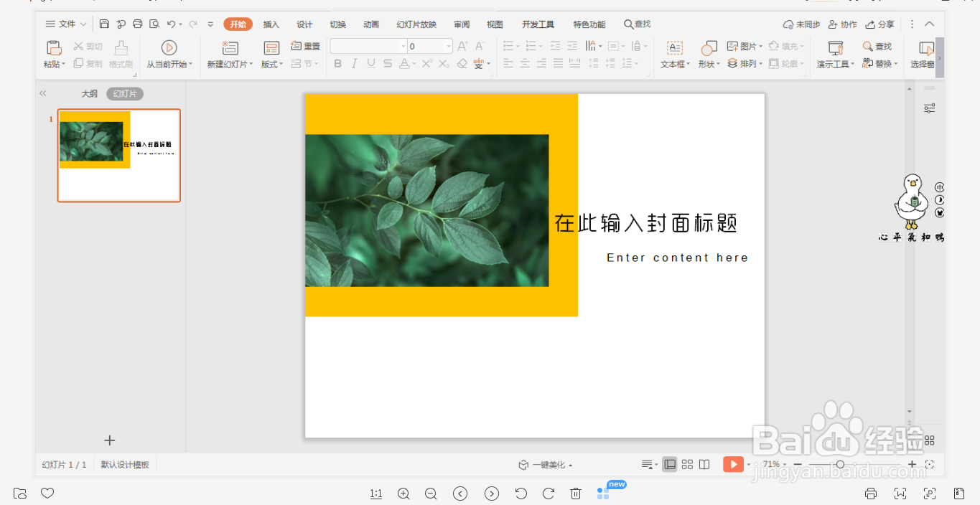Click the redo arrow icon

(193, 24)
